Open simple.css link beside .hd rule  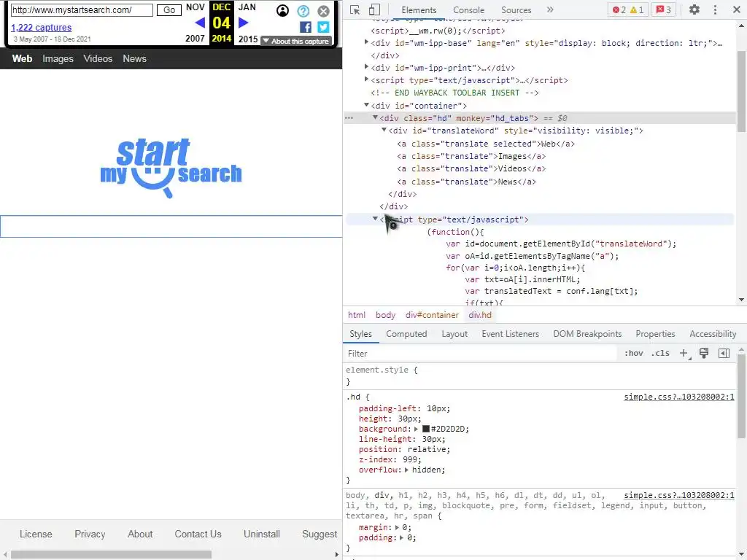click(x=679, y=397)
